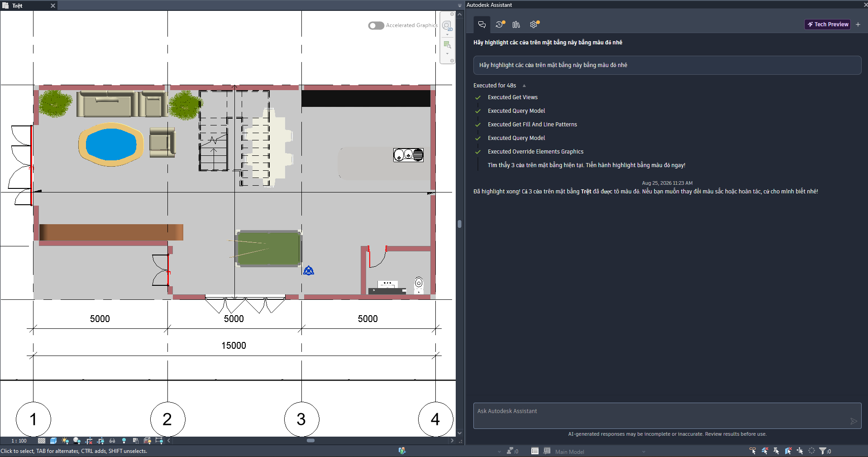
Task: Toggle Select Elements by Face icon
Action: (x=788, y=451)
